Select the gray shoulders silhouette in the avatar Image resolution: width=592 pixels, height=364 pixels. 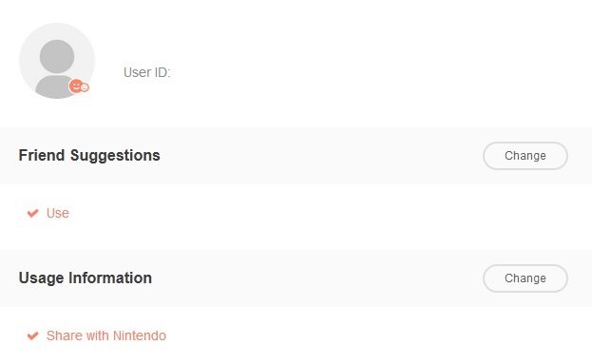[55, 86]
